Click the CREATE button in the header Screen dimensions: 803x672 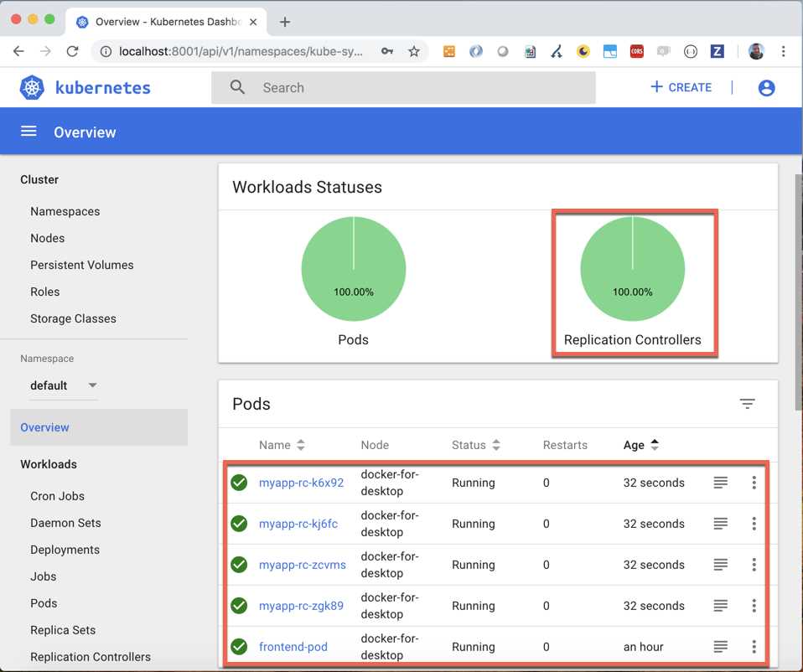tap(680, 87)
